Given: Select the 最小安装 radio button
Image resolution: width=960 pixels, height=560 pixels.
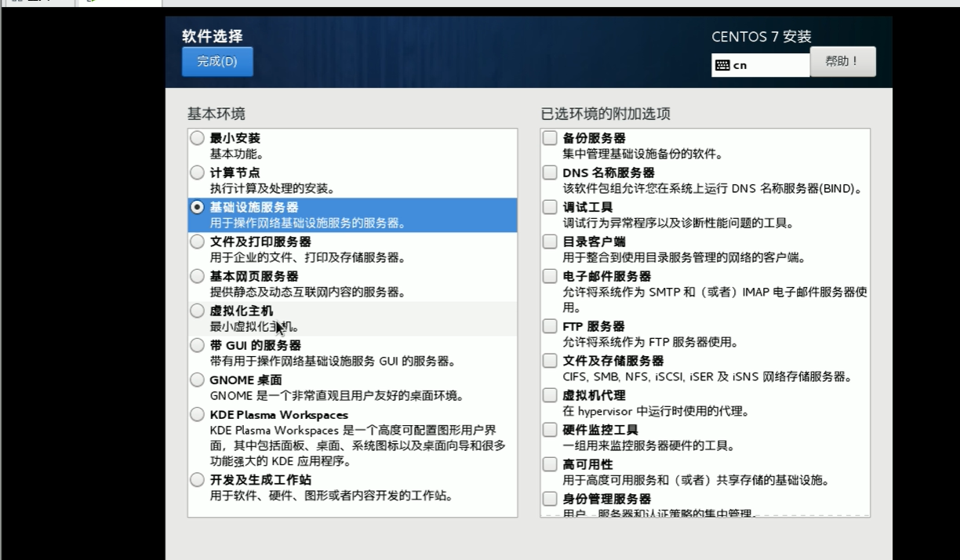Looking at the screenshot, I should pyautogui.click(x=197, y=138).
